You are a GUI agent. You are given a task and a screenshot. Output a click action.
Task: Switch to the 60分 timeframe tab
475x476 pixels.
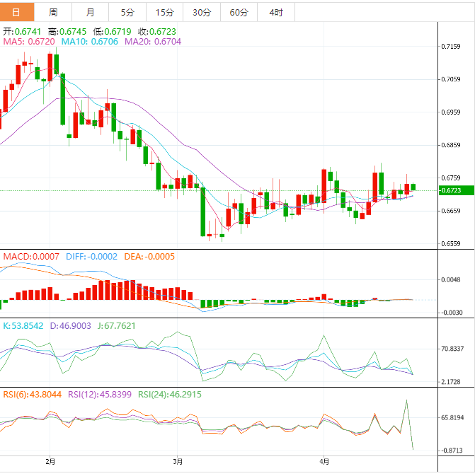pyautogui.click(x=239, y=13)
